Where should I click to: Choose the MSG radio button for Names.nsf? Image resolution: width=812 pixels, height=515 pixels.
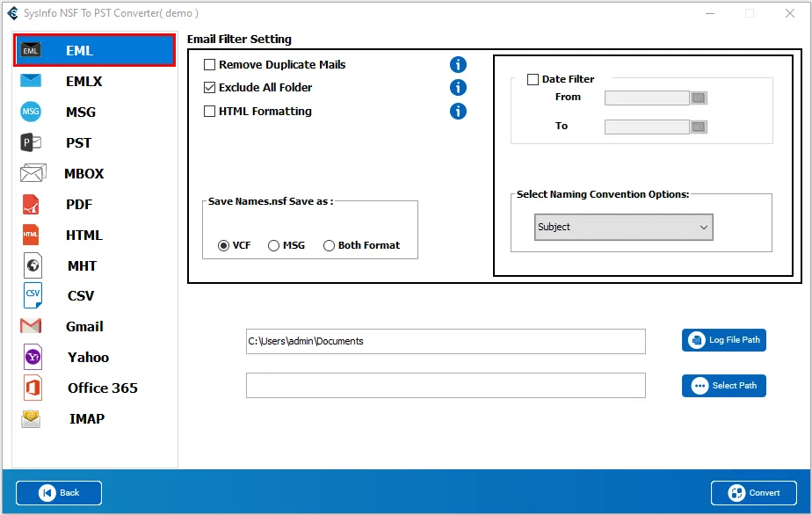click(x=274, y=245)
